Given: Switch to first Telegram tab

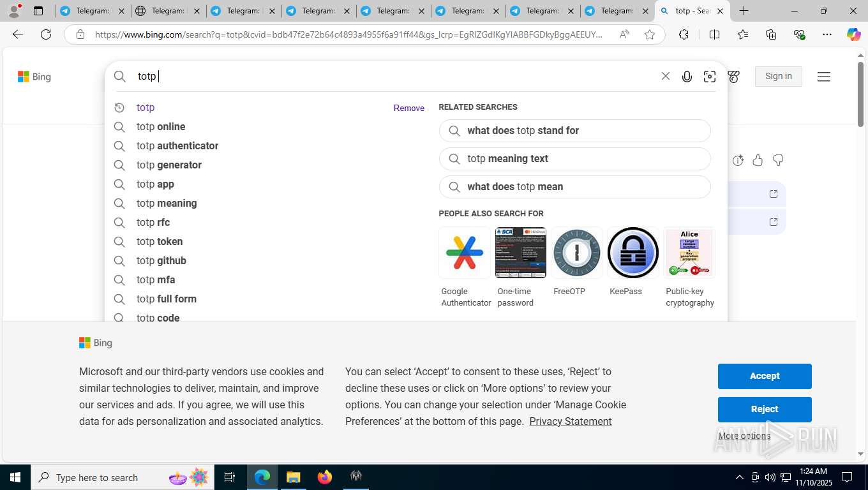Looking at the screenshot, I should pyautogui.click(x=93, y=11).
